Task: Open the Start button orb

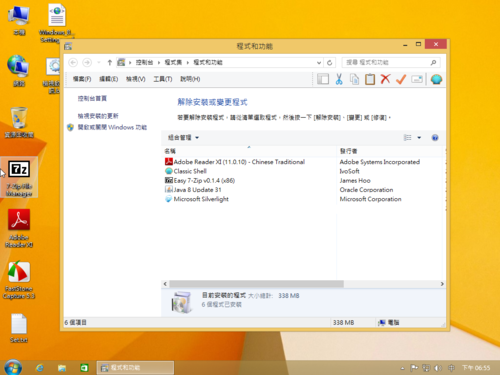Action: tap(13, 367)
